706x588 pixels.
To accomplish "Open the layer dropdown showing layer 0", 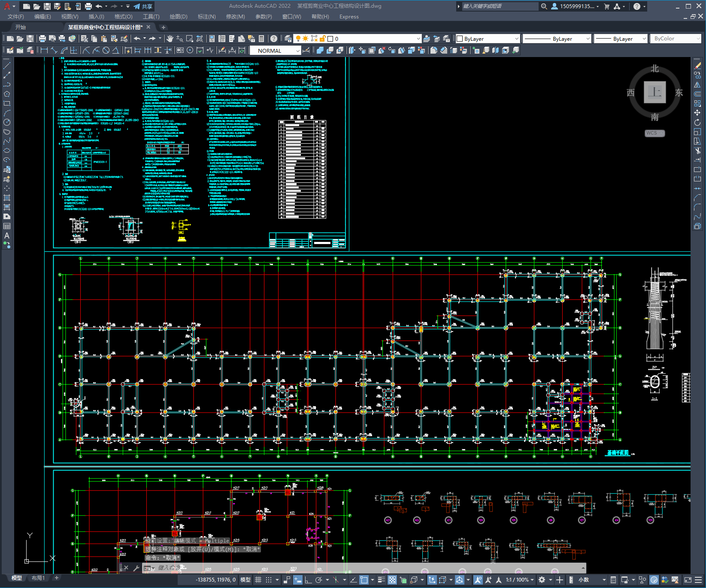I will [358, 39].
